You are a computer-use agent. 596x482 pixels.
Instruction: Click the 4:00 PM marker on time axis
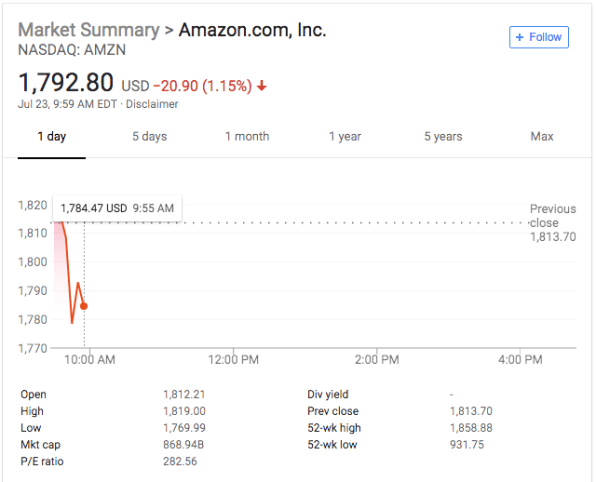tap(520, 360)
